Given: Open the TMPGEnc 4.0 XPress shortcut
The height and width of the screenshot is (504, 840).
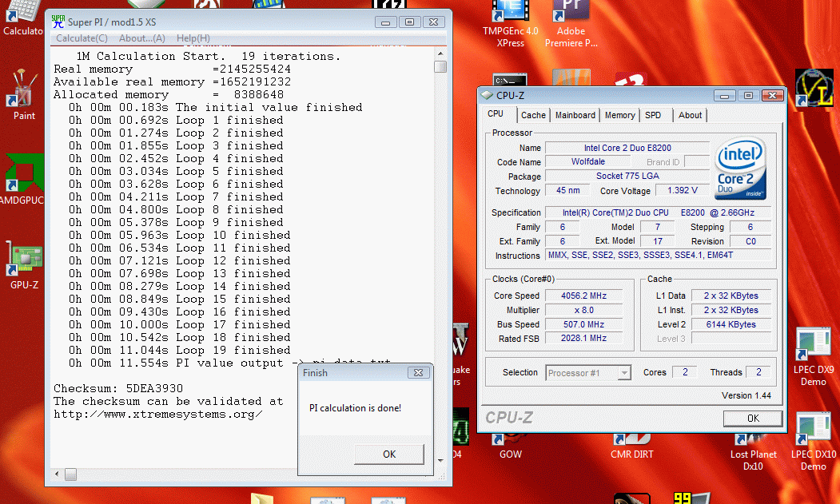Looking at the screenshot, I should point(510,24).
